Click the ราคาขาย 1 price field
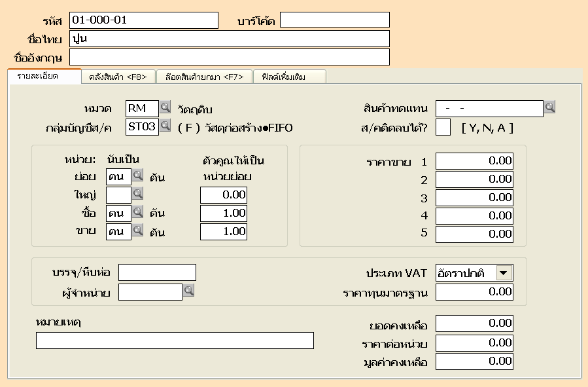Viewport: 588px width, 387px height. (474, 161)
